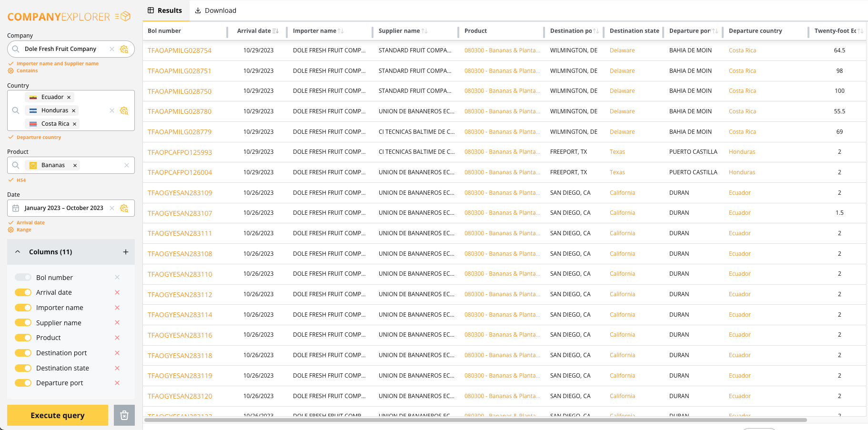Remove the Honduras country chip

click(74, 110)
